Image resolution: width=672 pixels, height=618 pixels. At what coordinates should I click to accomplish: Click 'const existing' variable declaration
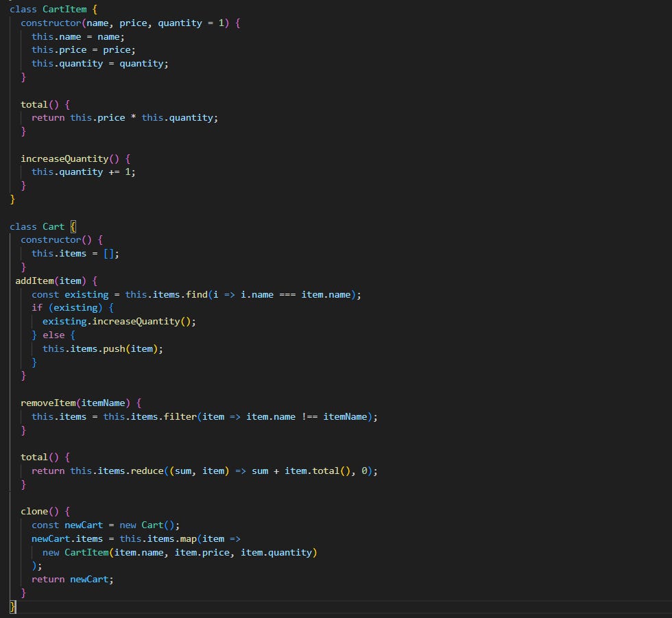(70, 294)
